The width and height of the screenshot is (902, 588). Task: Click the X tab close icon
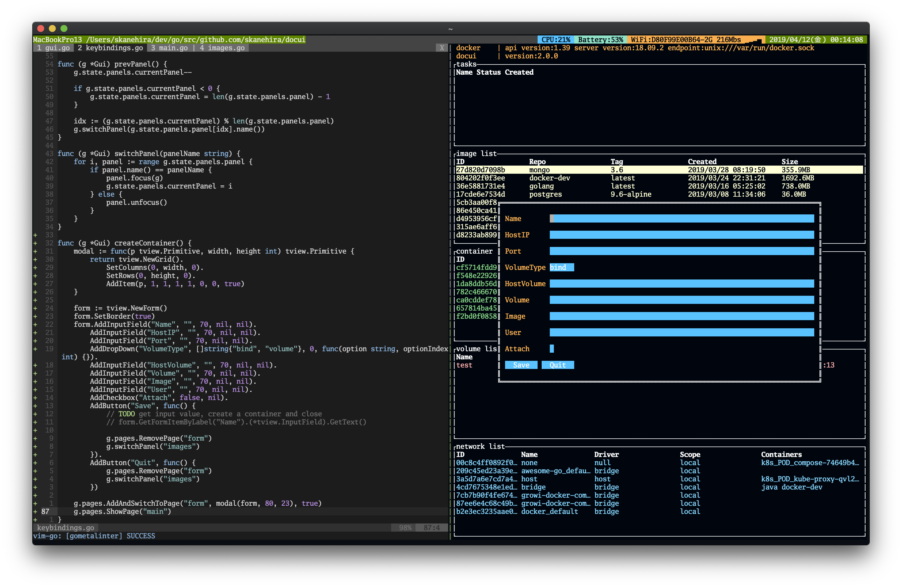coord(441,48)
